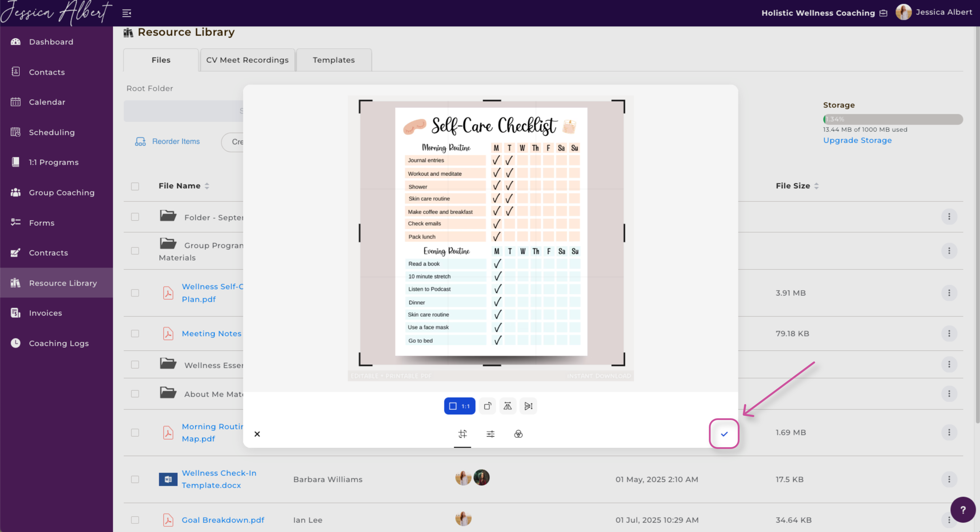This screenshot has width=980, height=532.
Task: Cancel image editing with the X icon
Action: [257, 434]
